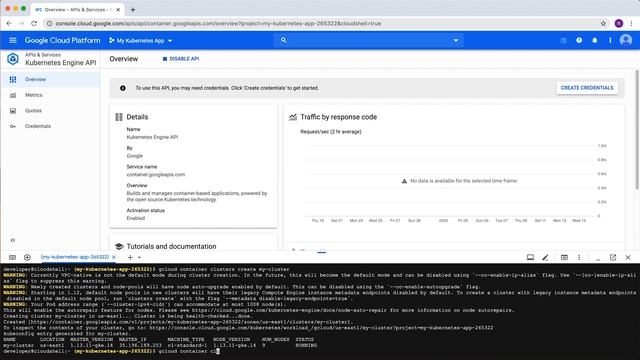The width and height of the screenshot is (640, 360).
Task: Open the Cloud Shell three-dot more menu
Action: click(x=579, y=258)
